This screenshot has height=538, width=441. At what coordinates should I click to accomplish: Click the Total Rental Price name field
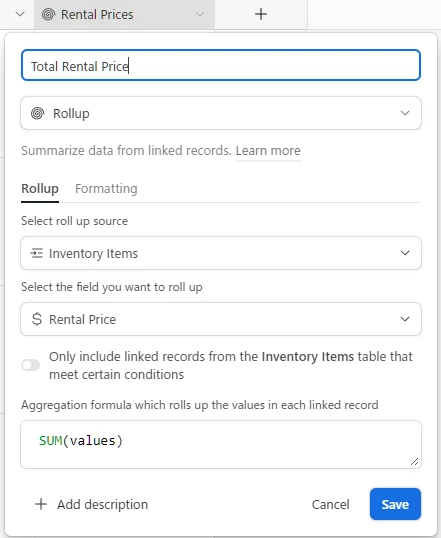[x=221, y=65]
